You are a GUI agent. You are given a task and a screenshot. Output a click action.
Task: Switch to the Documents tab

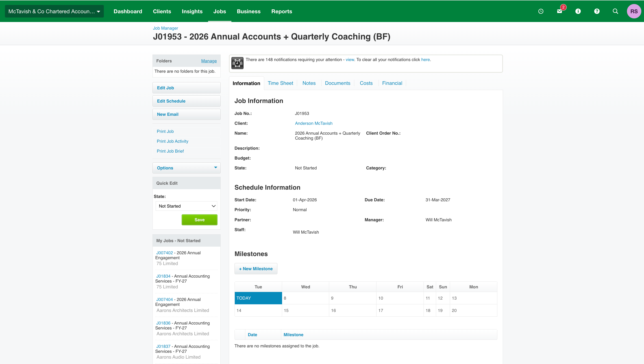coord(337,83)
